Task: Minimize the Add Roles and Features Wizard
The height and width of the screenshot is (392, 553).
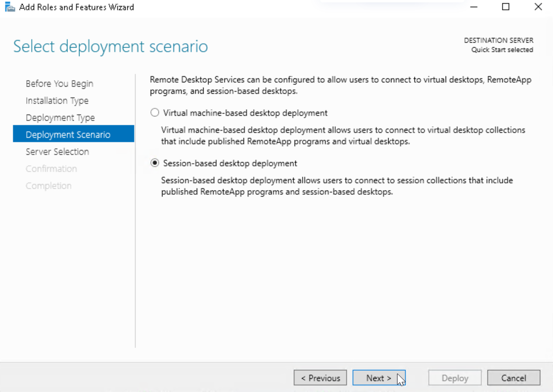Action: 473,7
